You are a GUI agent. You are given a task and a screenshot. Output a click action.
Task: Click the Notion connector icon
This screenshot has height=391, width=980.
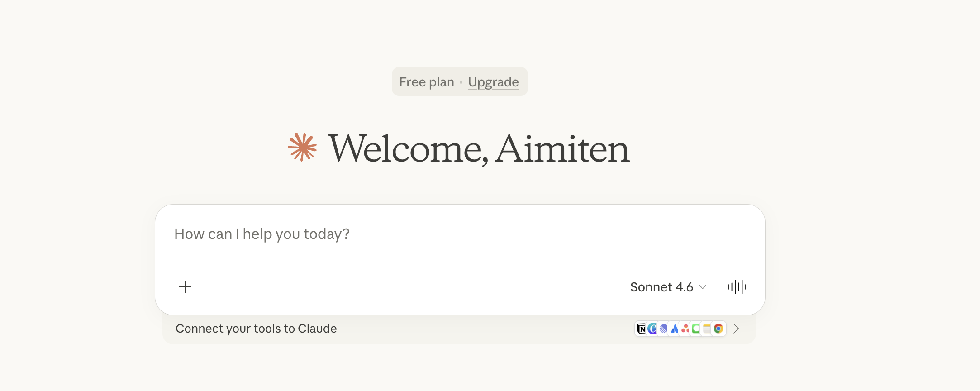click(x=641, y=329)
